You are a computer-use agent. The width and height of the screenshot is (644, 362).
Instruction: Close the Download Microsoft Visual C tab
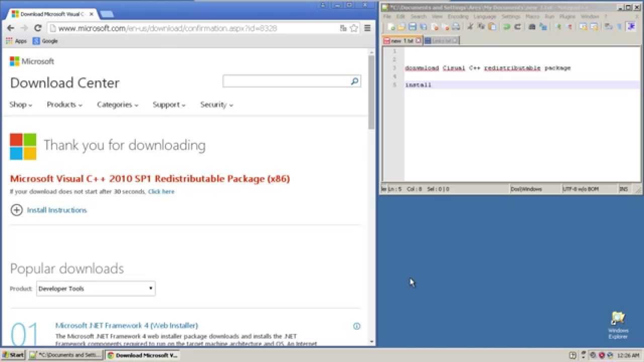pyautogui.click(x=91, y=14)
